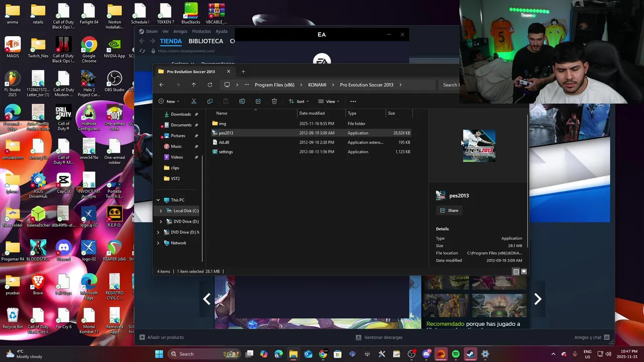Open Google Chrome desktop shortcut
644x362 pixels.
tap(89, 50)
